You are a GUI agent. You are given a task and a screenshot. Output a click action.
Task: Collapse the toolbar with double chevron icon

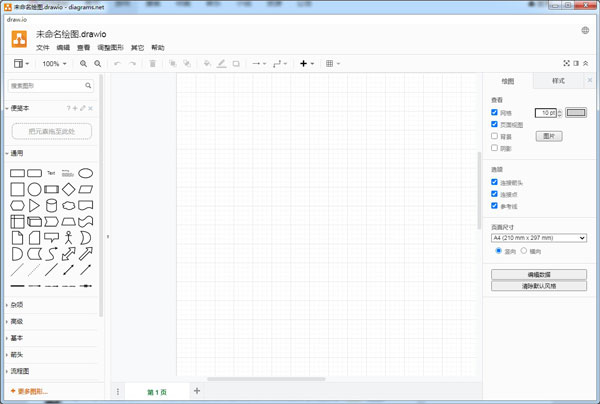[585, 63]
